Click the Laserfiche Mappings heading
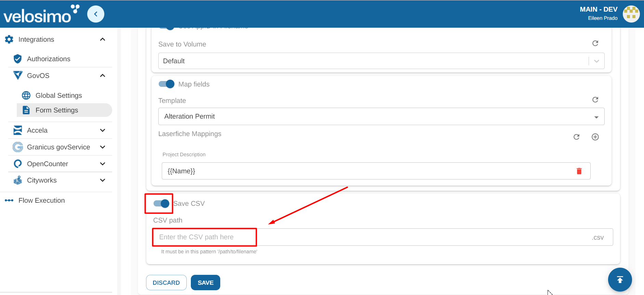Viewport: 644px width, 295px height. tap(190, 134)
